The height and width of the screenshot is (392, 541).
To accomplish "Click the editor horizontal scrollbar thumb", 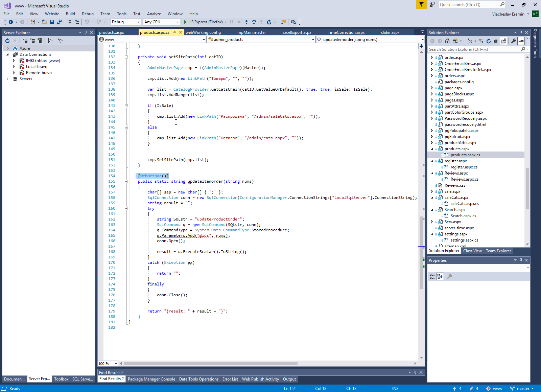I will [x=210, y=364].
